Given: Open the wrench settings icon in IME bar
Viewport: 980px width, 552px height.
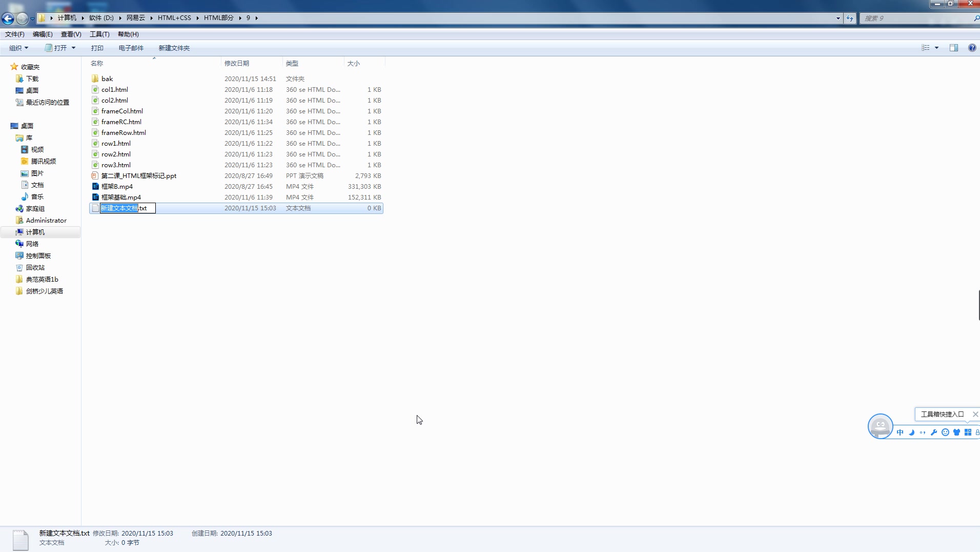Looking at the screenshot, I should tap(934, 432).
